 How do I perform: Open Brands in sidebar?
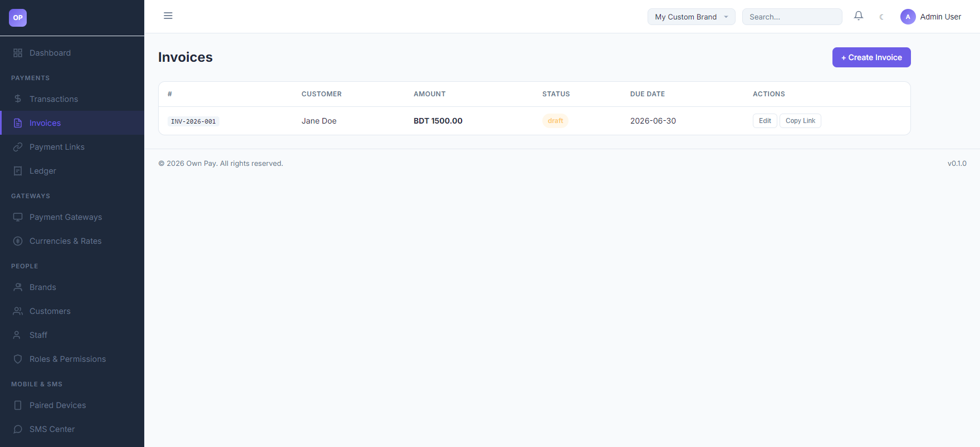(72, 287)
